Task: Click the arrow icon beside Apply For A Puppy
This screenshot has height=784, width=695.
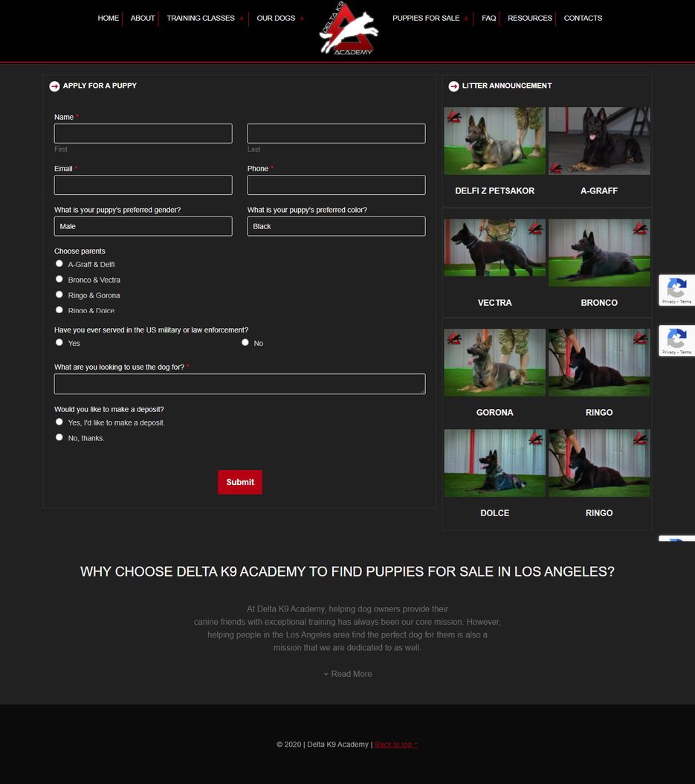Action: pos(54,86)
